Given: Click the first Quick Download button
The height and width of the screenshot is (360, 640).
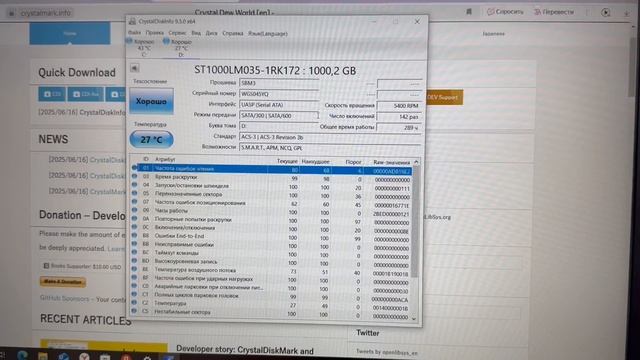Looking at the screenshot, I should pos(52,94).
